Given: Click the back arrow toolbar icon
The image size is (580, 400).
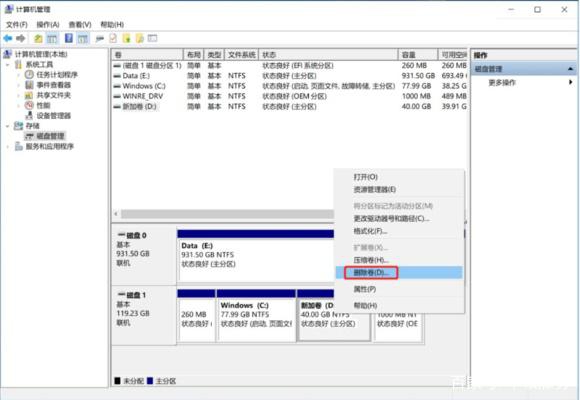Looking at the screenshot, I should pyautogui.click(x=8, y=38).
